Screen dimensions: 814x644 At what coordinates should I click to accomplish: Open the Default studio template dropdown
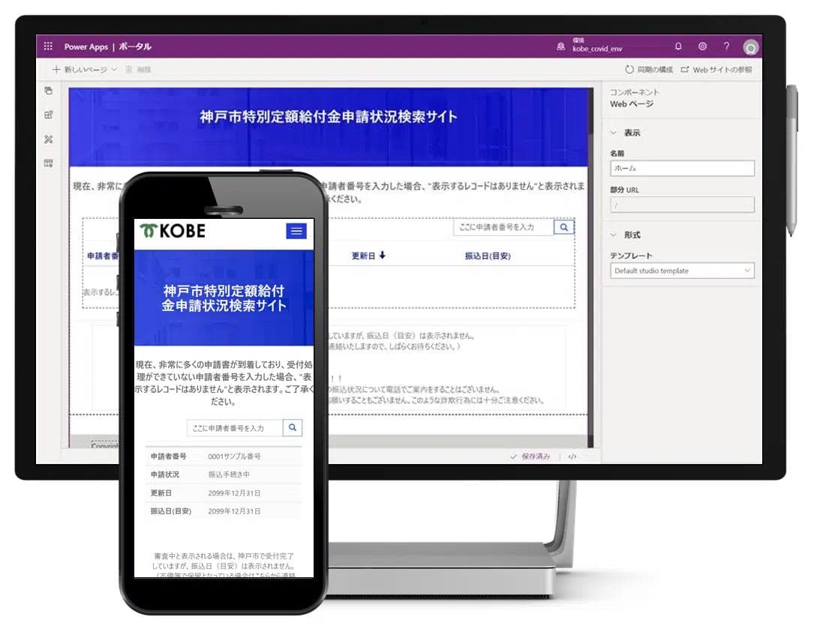681,271
